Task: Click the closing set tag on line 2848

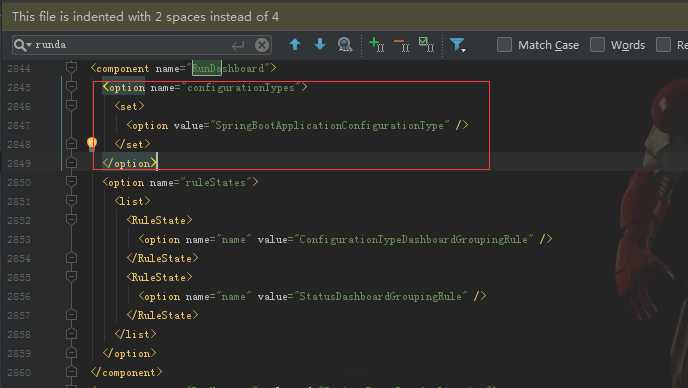Action: pos(132,144)
